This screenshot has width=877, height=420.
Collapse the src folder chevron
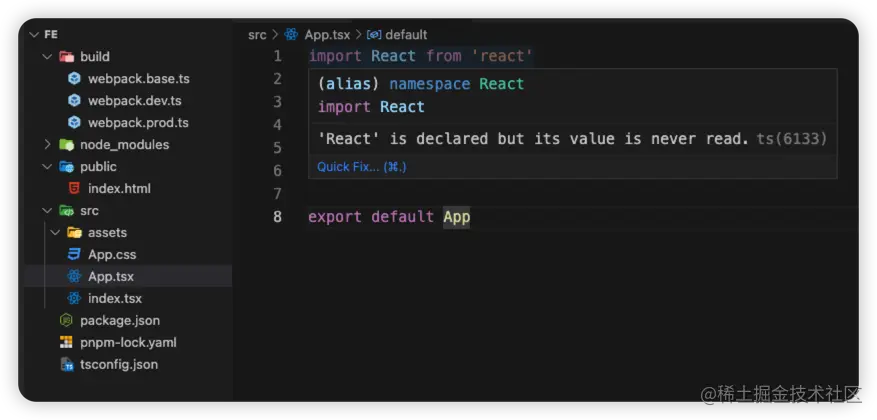pyautogui.click(x=48, y=210)
